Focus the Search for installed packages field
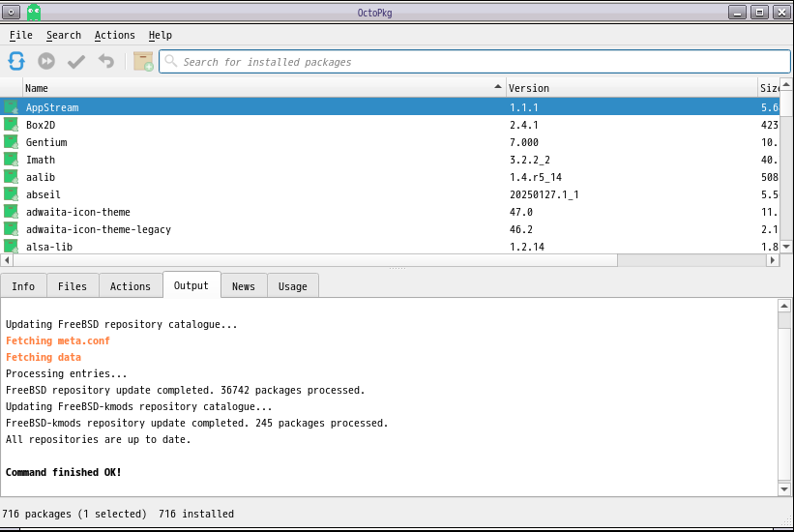The width and height of the screenshot is (794, 532). [475, 61]
